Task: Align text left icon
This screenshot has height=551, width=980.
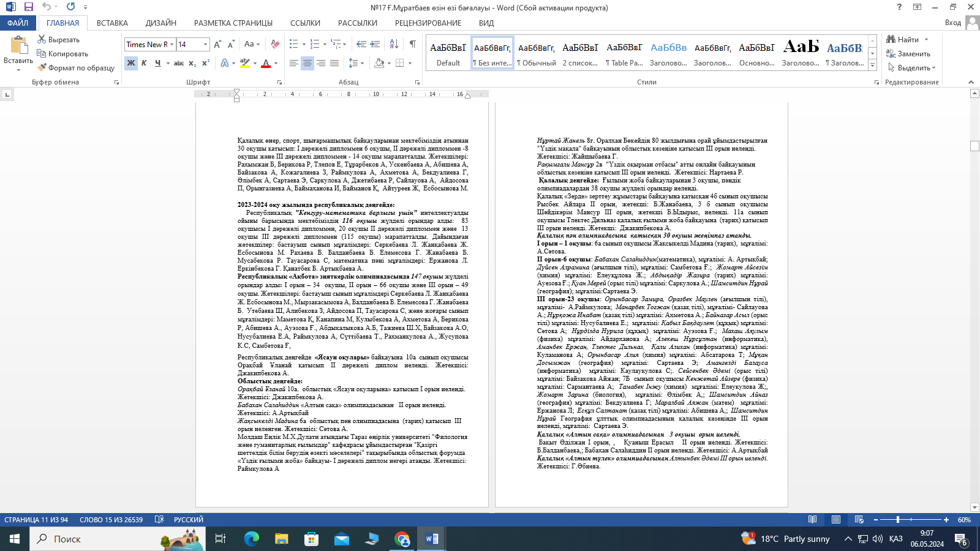Action: click(x=294, y=63)
